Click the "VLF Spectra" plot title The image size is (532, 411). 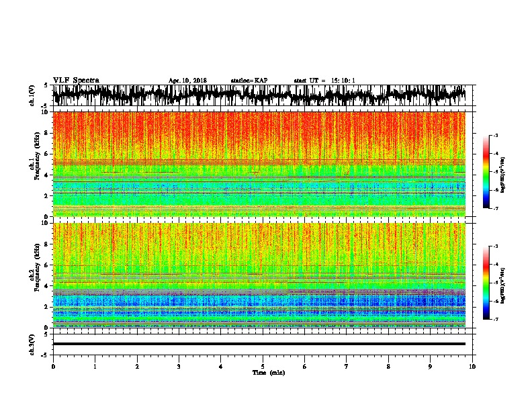[x=76, y=80]
